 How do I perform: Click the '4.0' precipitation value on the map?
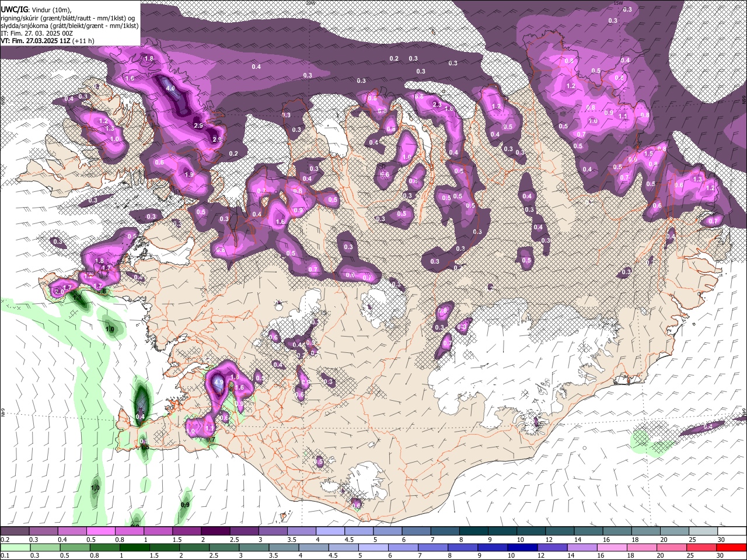pyautogui.click(x=170, y=88)
